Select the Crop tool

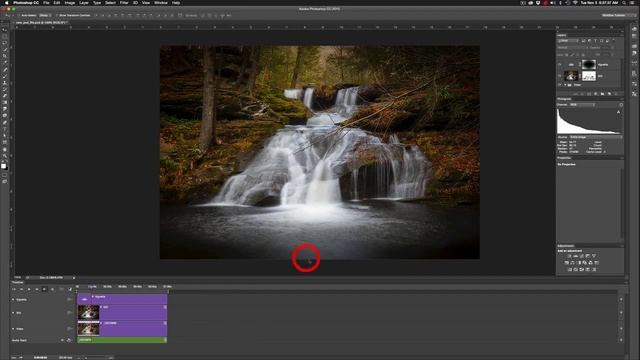point(5,56)
